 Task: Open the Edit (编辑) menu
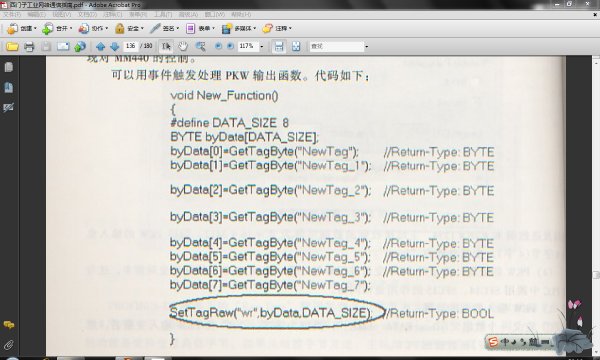[x=37, y=15]
